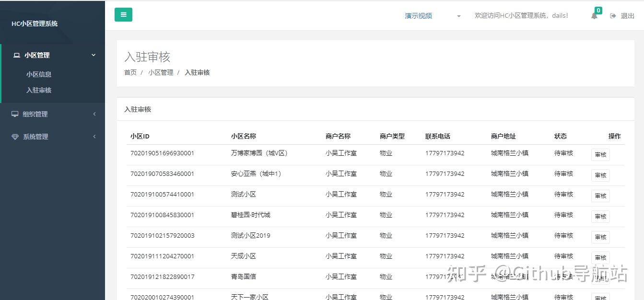Select ID 702019111204270001
This screenshot has height=300, width=644.
click(162, 256)
